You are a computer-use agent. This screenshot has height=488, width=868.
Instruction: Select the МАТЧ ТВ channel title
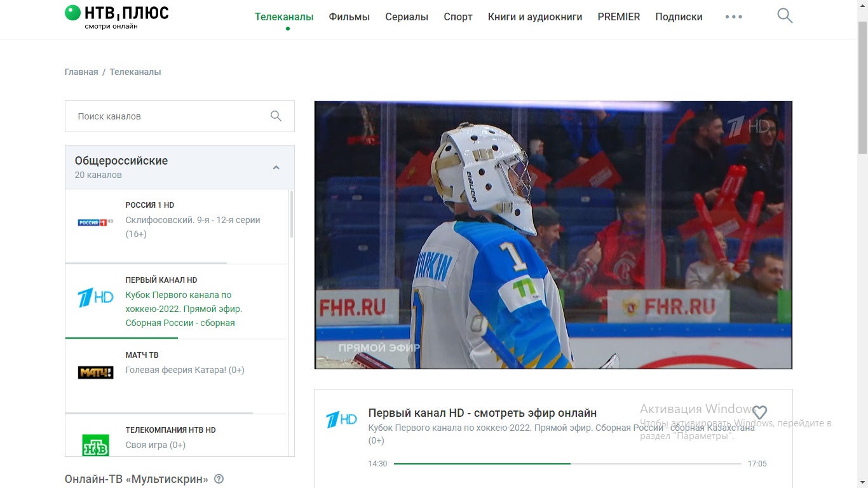(142, 355)
